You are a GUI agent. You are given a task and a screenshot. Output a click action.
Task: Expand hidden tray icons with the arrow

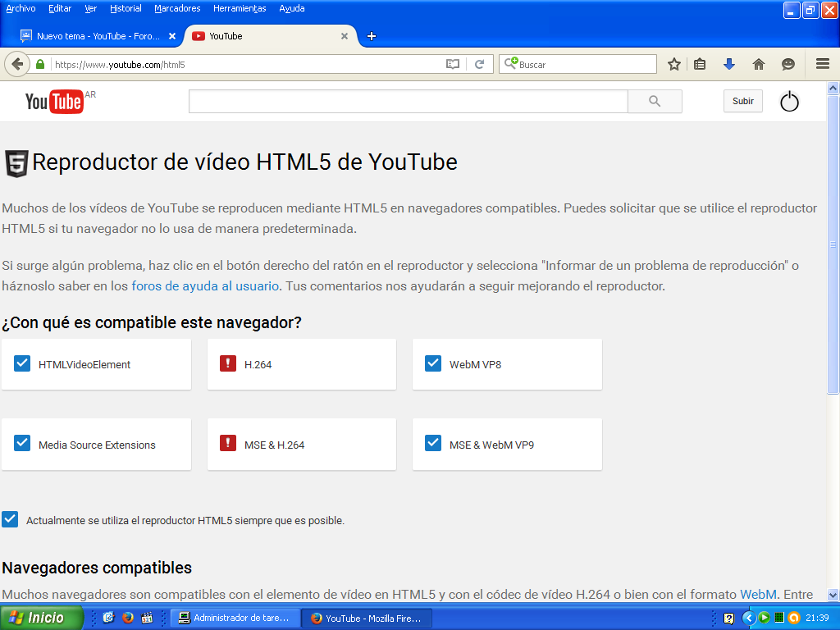pos(748,618)
